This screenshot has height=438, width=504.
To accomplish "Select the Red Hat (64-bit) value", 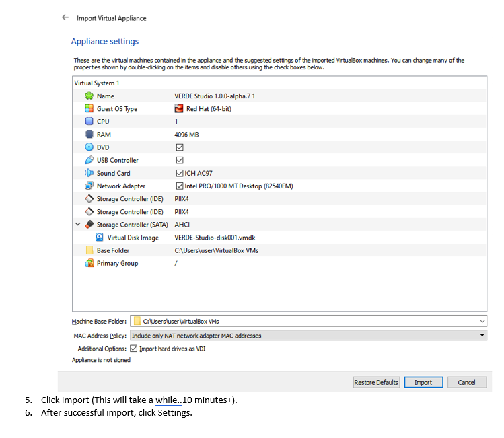I will pos(209,108).
